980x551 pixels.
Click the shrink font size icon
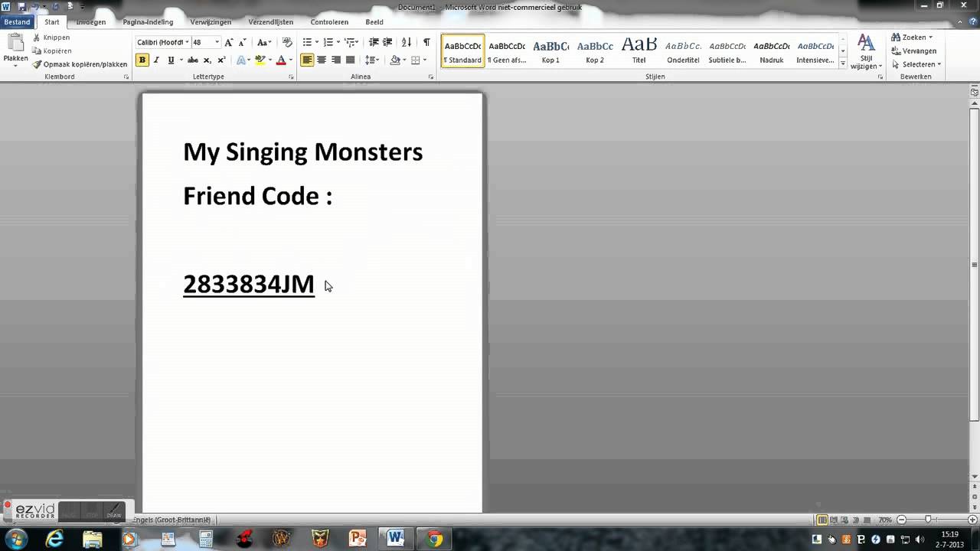tap(242, 43)
